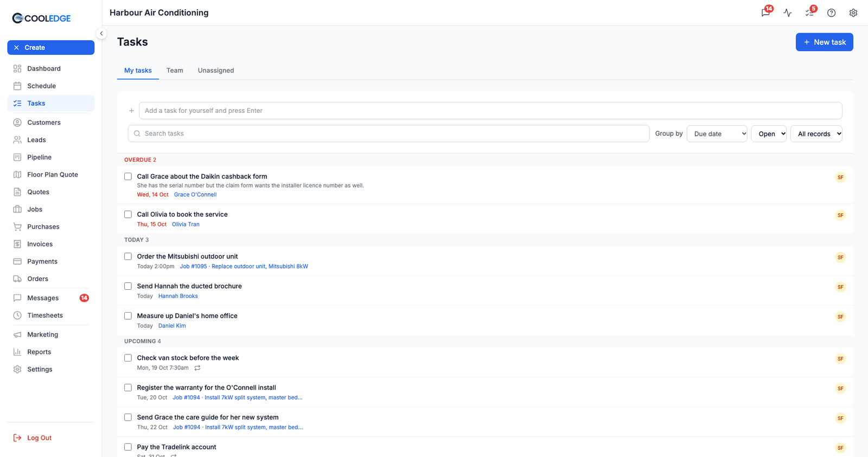Click the Dashboard icon in sidebar

(x=17, y=68)
